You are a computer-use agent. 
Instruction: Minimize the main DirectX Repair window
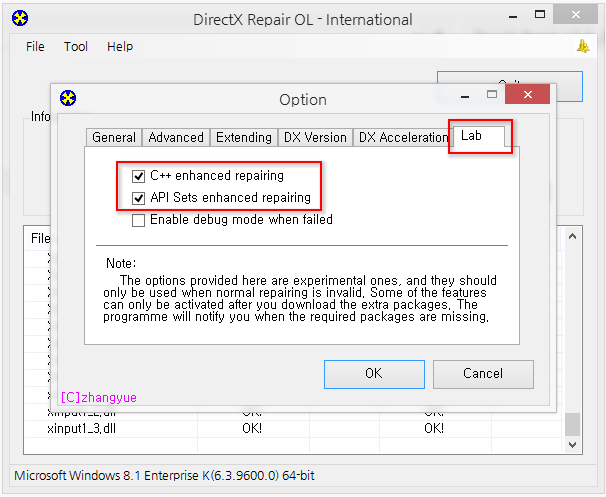click(513, 17)
